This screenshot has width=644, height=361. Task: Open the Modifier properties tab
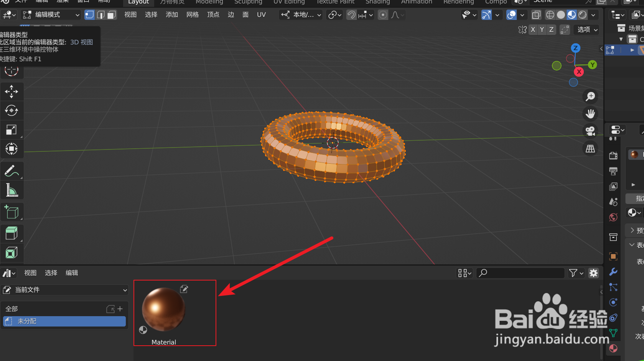point(613,271)
